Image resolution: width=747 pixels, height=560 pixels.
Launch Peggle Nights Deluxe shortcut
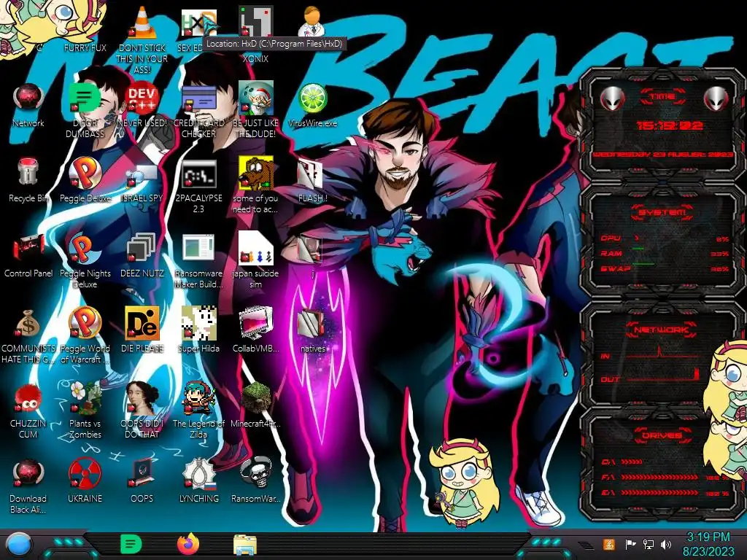[85, 260]
